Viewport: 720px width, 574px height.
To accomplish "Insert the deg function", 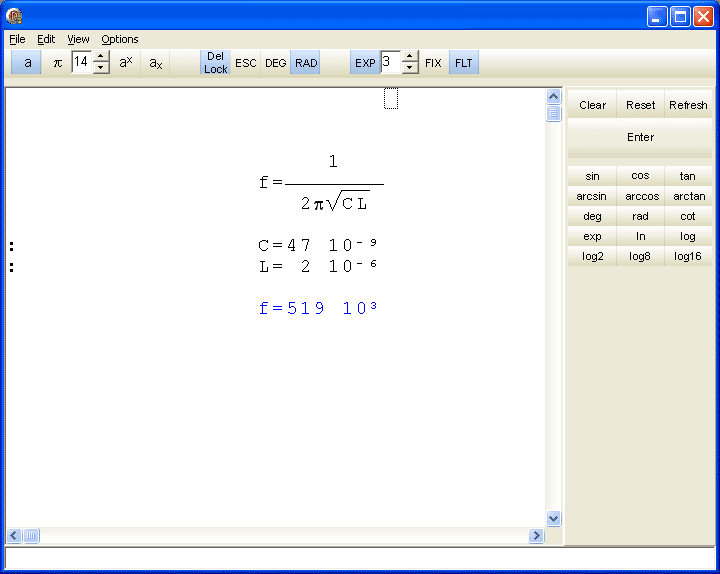I will pos(592,216).
